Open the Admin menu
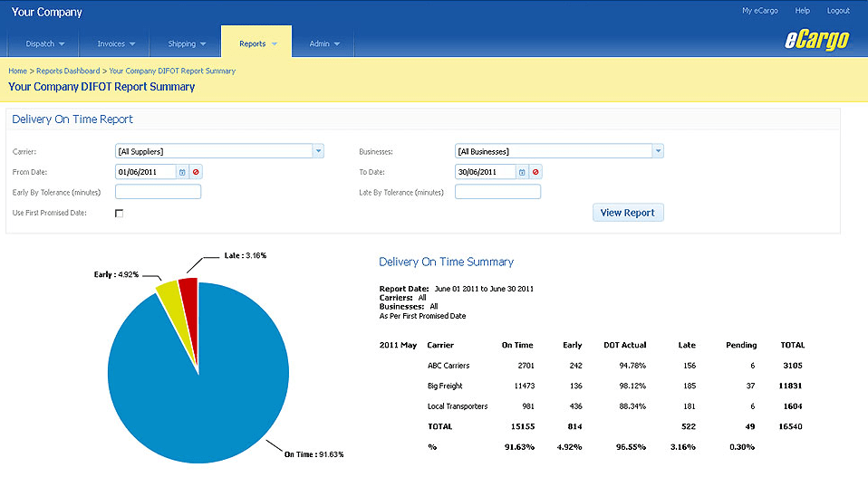Viewport: 868px width, 477px height. (x=323, y=43)
